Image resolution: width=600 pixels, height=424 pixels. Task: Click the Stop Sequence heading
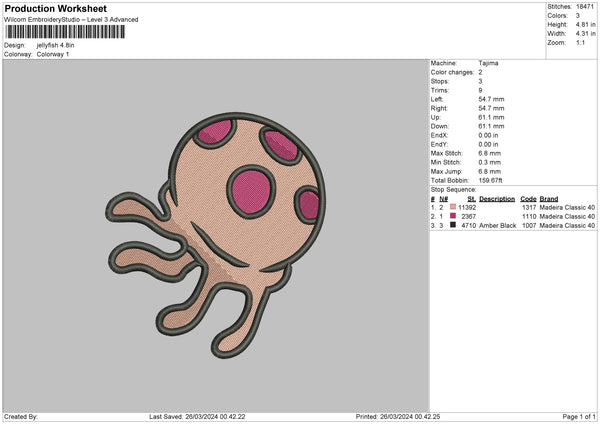tap(452, 187)
